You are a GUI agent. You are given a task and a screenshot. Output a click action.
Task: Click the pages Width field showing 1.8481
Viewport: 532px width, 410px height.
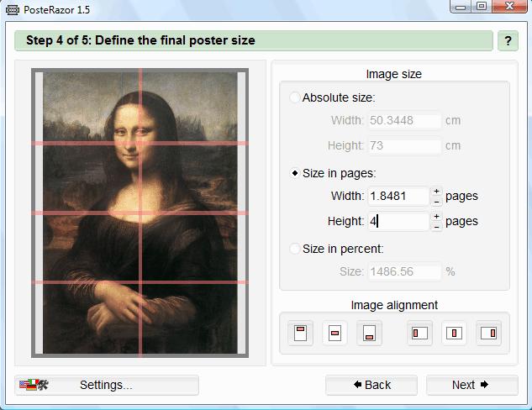click(x=398, y=196)
